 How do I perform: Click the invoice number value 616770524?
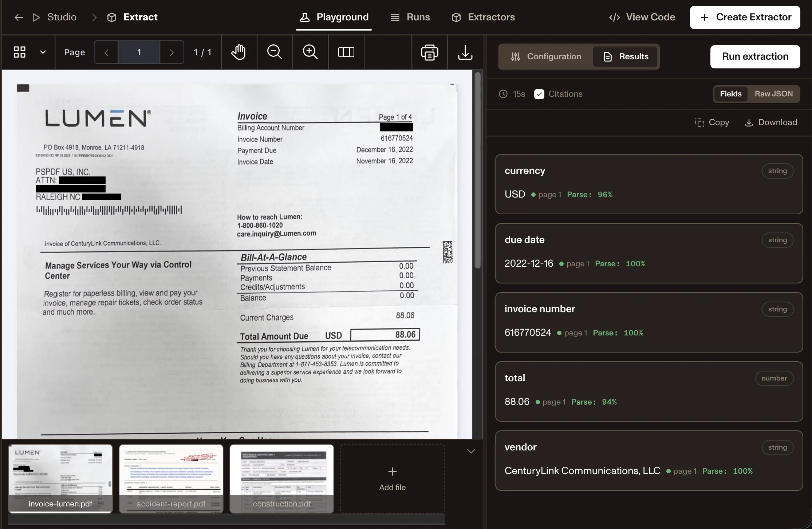coord(528,333)
